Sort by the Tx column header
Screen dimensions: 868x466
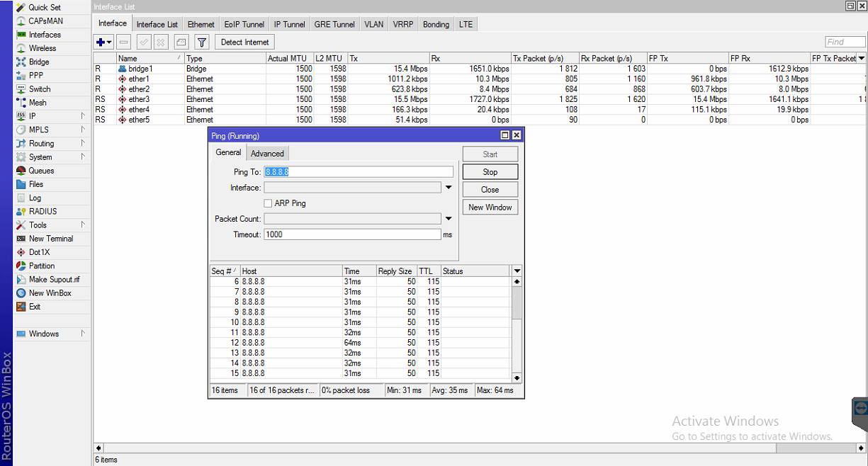388,59
